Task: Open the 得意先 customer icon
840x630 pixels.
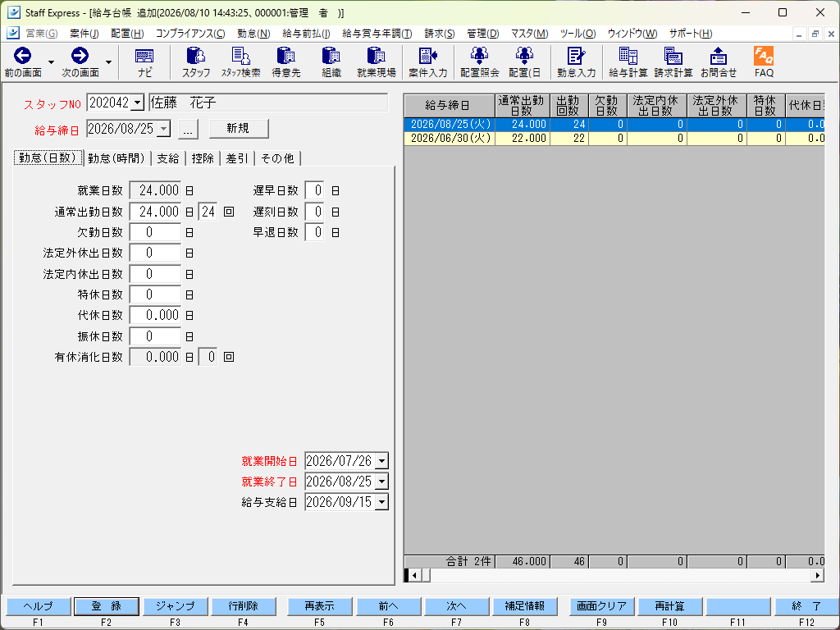Action: pos(286,62)
